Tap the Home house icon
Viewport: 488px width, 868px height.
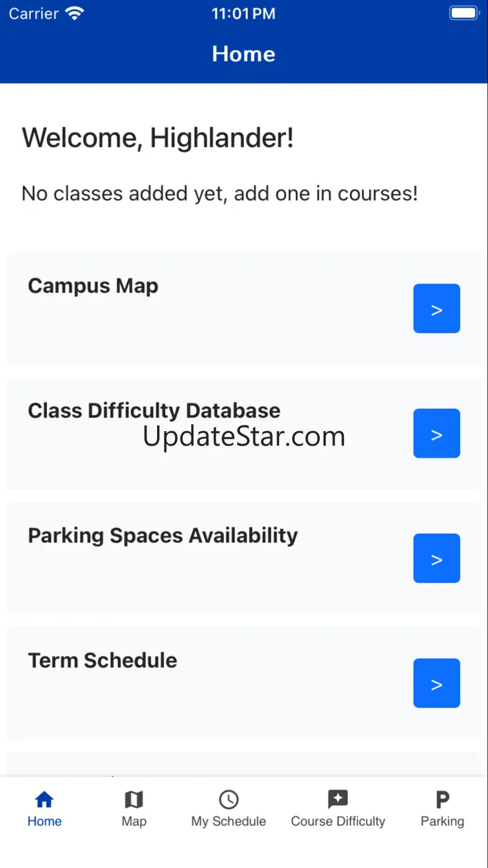(44, 799)
